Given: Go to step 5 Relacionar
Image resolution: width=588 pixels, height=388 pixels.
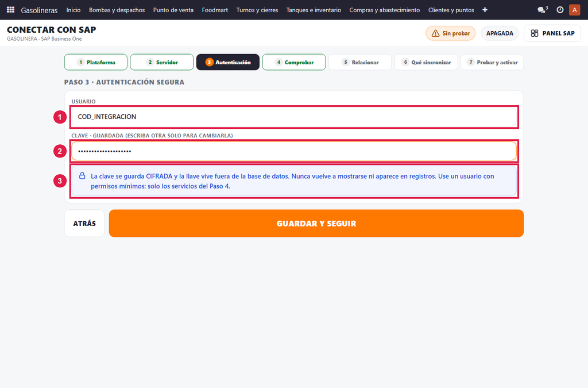Looking at the screenshot, I should 360,62.
